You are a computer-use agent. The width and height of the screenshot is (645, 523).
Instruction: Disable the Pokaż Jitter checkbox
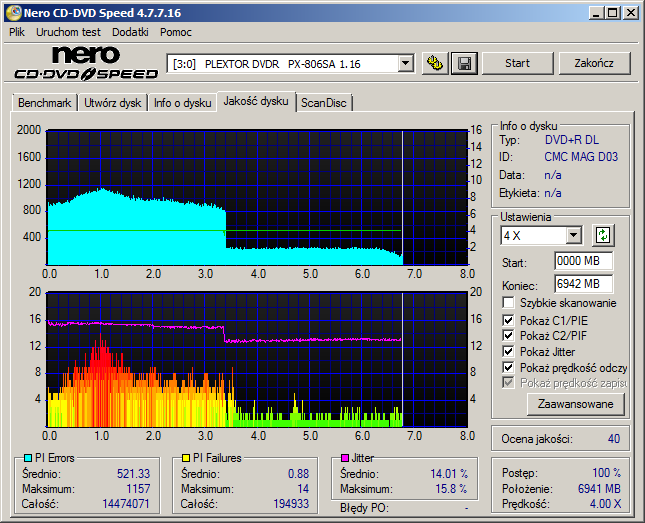click(508, 352)
